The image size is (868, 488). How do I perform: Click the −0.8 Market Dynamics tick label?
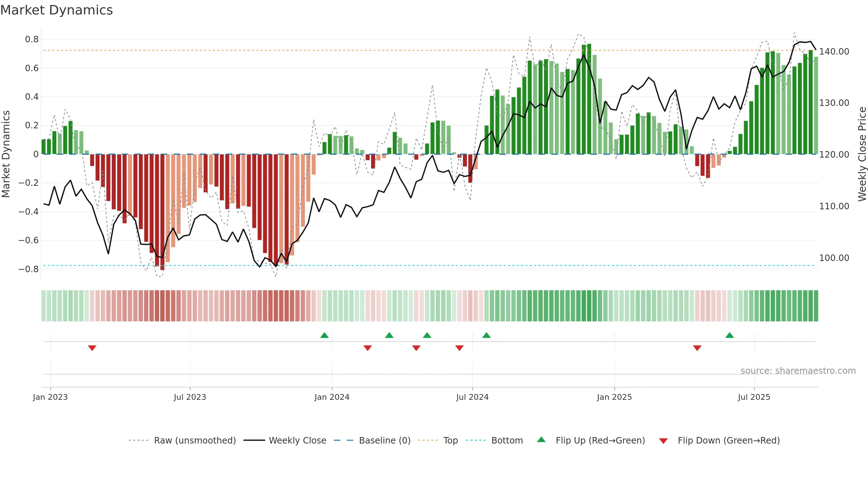coord(29,269)
